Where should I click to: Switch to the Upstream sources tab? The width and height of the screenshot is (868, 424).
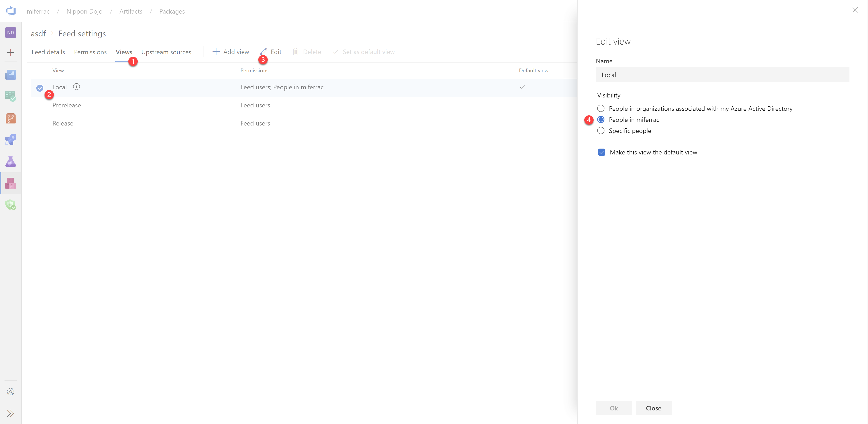pos(166,52)
